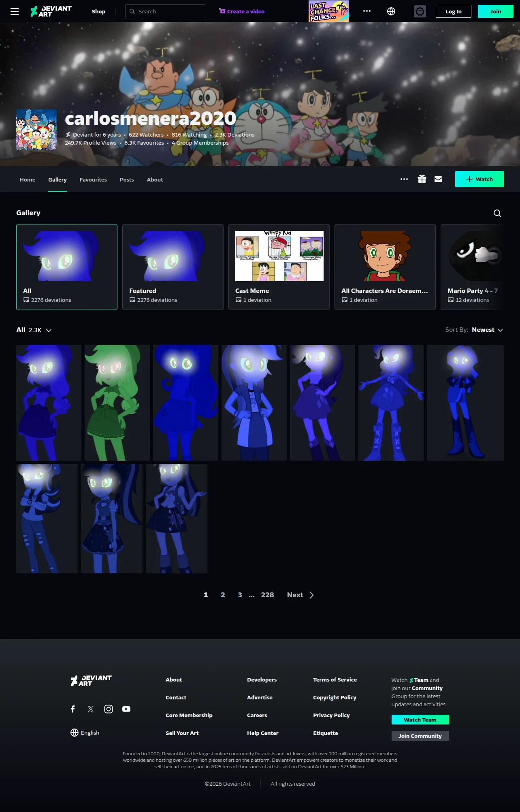Image resolution: width=520 pixels, height=812 pixels.
Task: Click 4 Group Memberships in profile stats
Action: click(200, 143)
